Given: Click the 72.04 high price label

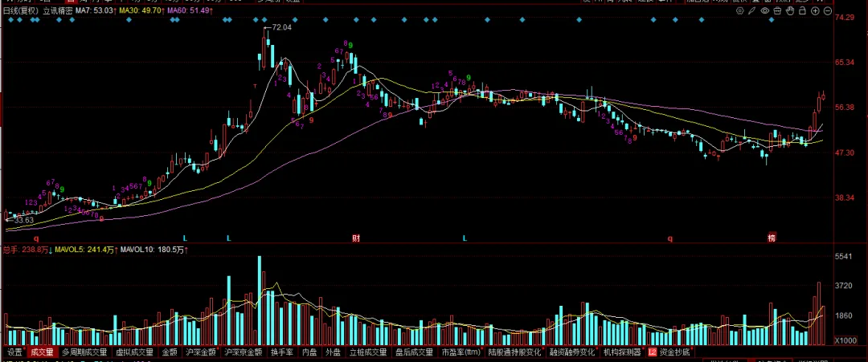Looking at the screenshot, I should pyautogui.click(x=281, y=27).
